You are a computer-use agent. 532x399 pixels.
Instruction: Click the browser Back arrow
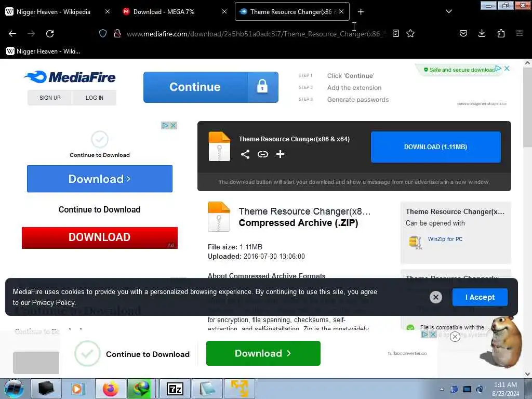(12, 34)
